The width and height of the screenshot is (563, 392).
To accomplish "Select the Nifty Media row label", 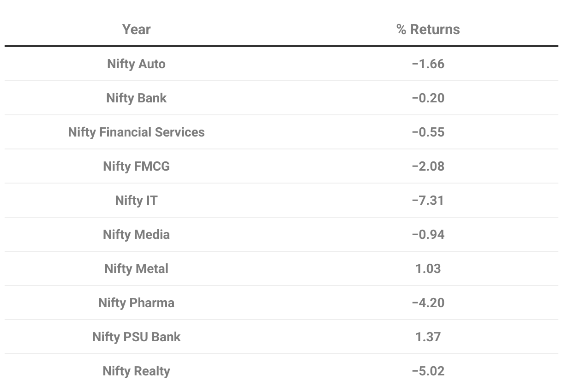I will pos(136,234).
